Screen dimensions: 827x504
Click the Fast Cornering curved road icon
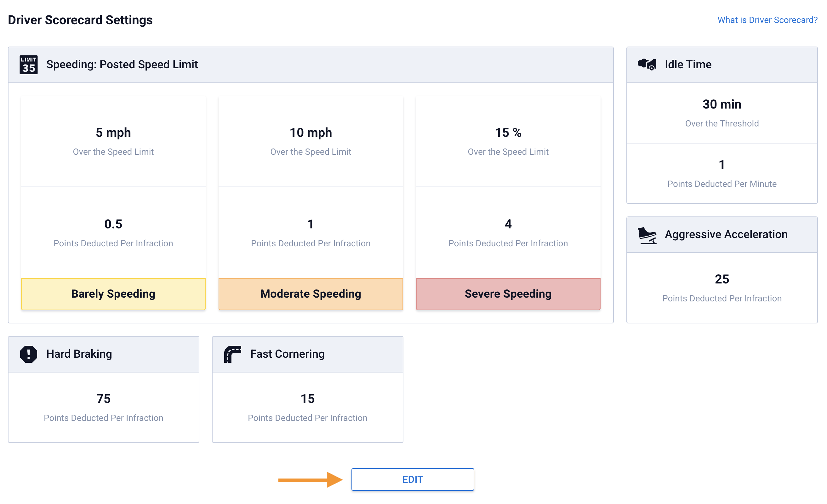click(x=233, y=354)
